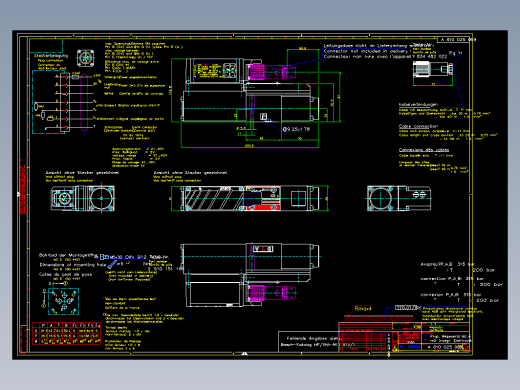This screenshot has height=390, width=520.
Task: Click the "Steckerbelegung" label
Action: pos(51,56)
